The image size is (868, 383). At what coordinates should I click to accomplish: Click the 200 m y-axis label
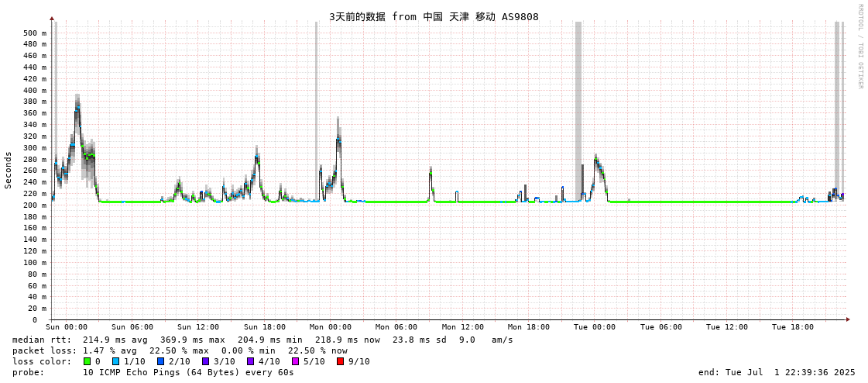34,205
